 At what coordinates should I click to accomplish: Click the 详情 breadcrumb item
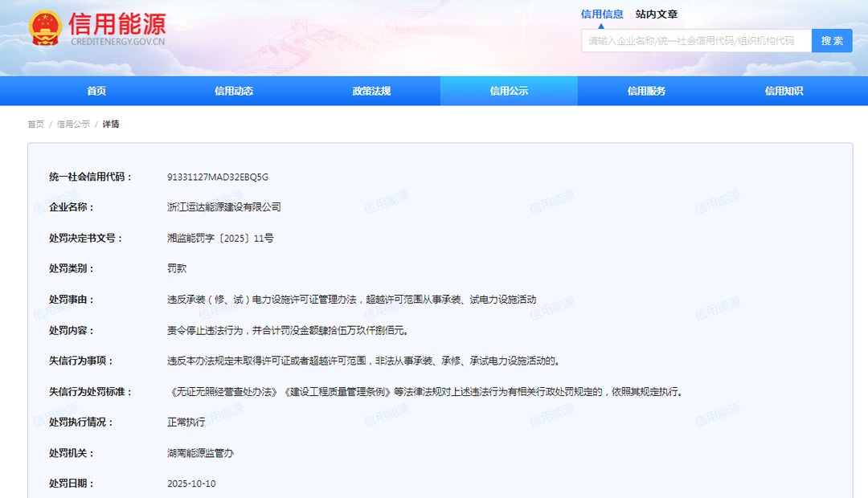(111, 124)
